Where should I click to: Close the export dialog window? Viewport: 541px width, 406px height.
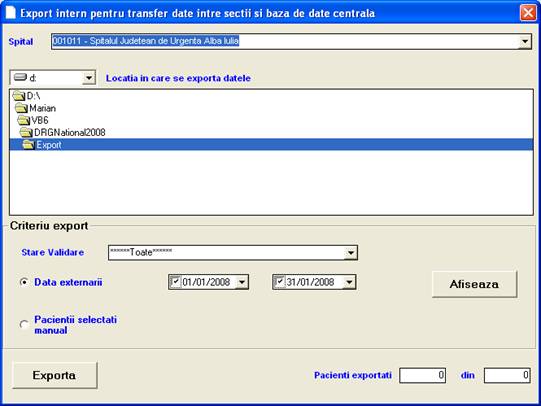528,13
